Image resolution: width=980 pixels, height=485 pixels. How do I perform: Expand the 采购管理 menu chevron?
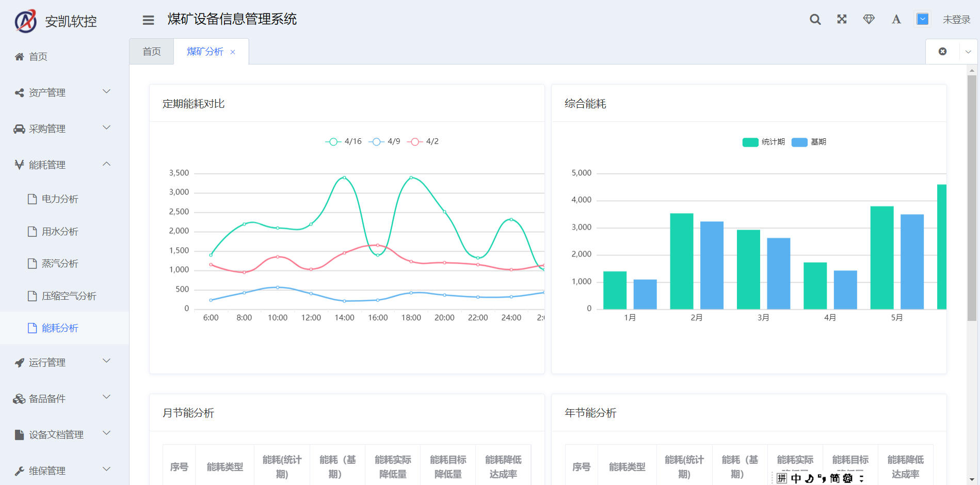[107, 127]
